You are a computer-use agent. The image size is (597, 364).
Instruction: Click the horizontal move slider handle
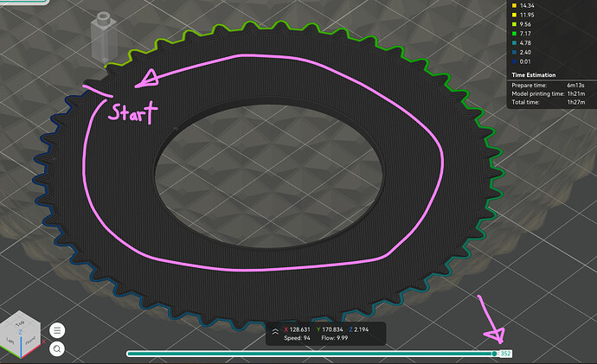pos(494,354)
